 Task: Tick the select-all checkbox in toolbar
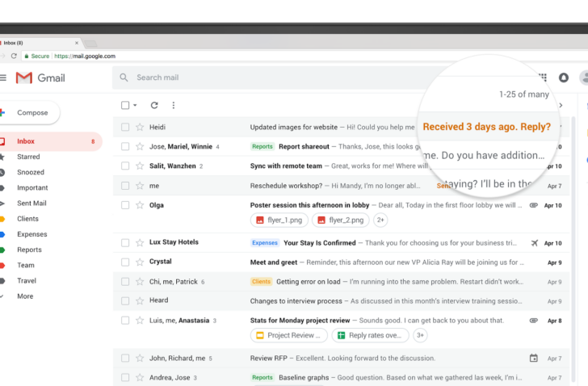(125, 105)
